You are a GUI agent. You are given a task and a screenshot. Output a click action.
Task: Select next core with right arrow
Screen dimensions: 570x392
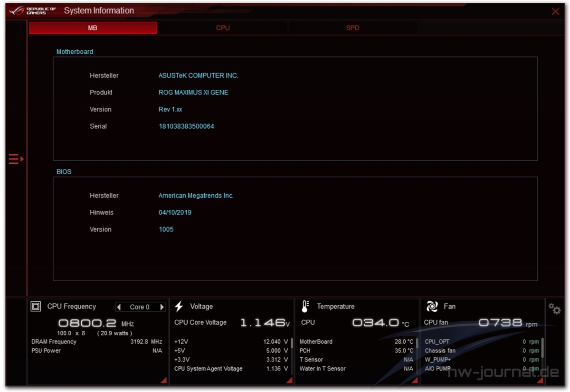click(162, 307)
